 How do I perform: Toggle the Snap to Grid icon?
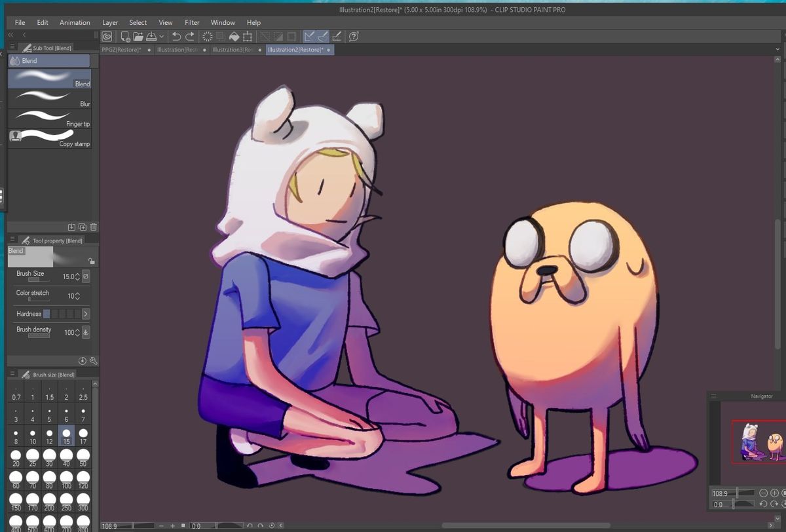tap(337, 37)
